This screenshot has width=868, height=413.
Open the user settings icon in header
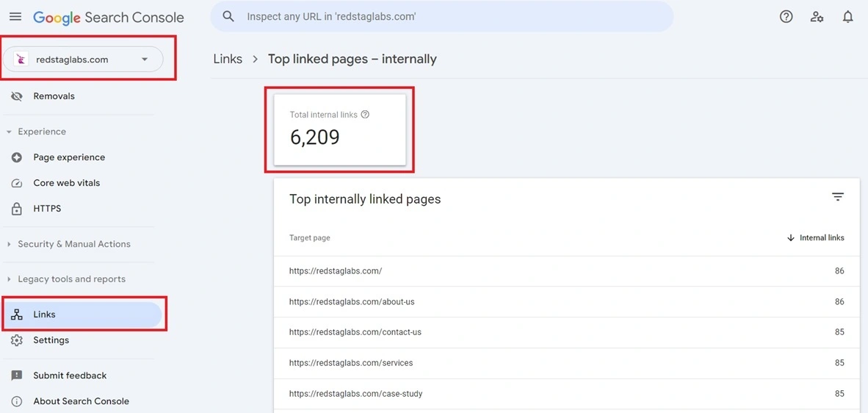[817, 17]
